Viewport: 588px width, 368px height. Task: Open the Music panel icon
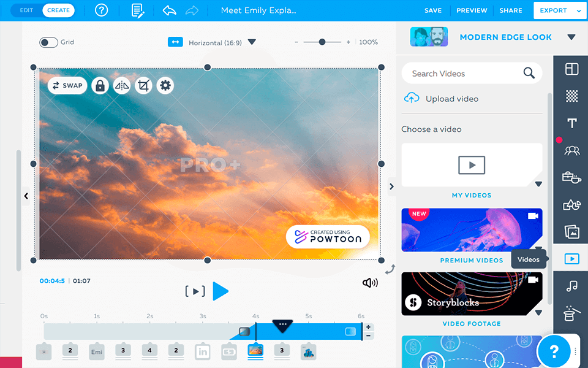[571, 286]
